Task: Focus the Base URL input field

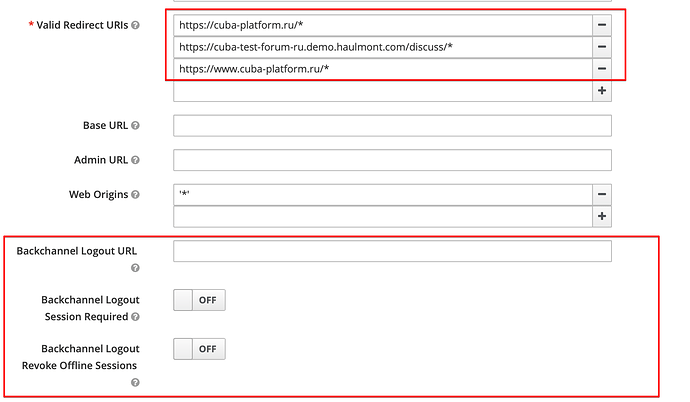Action: pyautogui.click(x=393, y=126)
